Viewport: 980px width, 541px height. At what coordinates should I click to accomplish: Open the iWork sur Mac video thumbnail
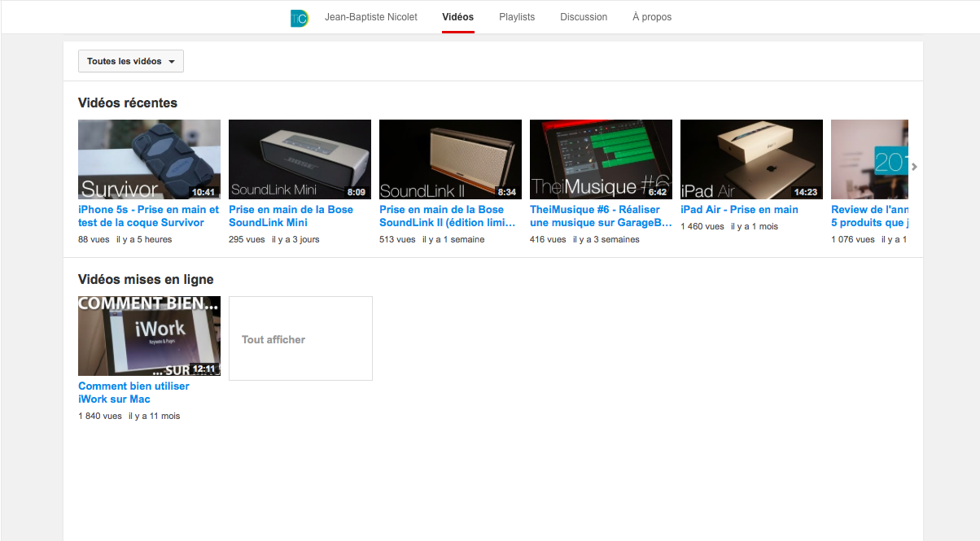pos(149,336)
